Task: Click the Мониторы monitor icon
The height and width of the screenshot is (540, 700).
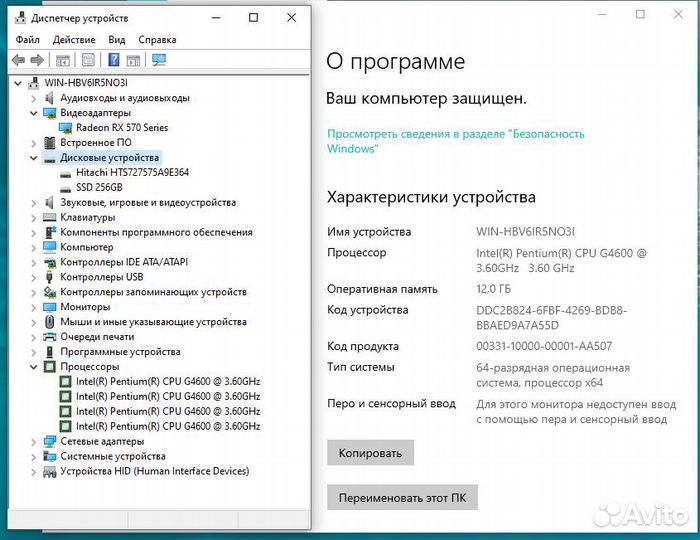Action: tap(50, 307)
